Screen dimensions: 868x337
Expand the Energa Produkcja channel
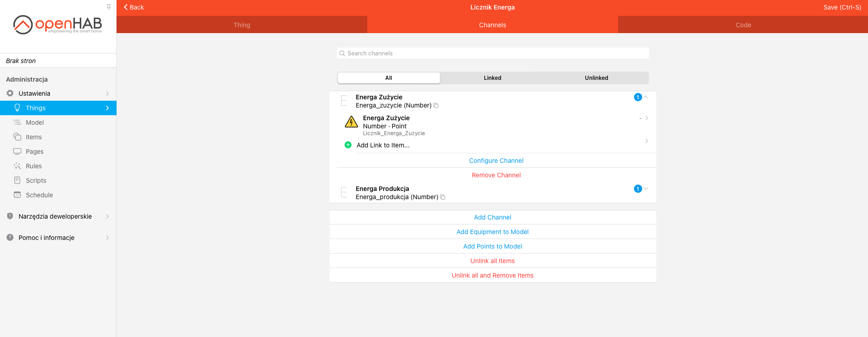point(645,189)
